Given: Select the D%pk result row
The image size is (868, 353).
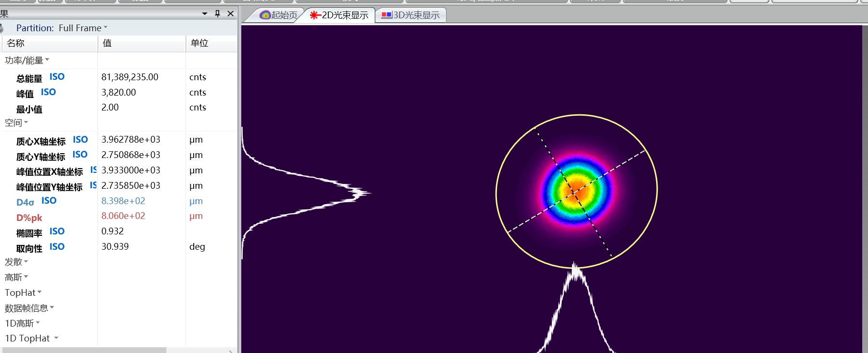Looking at the screenshot, I should pyautogui.click(x=29, y=218).
